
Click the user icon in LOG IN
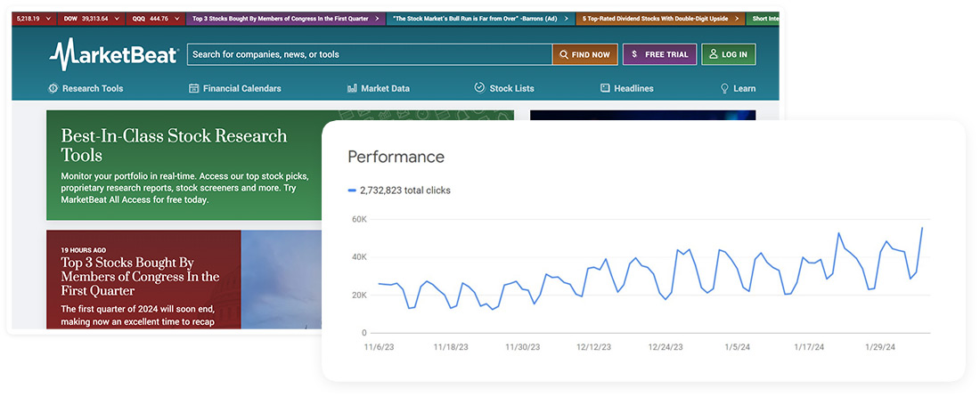(713, 54)
